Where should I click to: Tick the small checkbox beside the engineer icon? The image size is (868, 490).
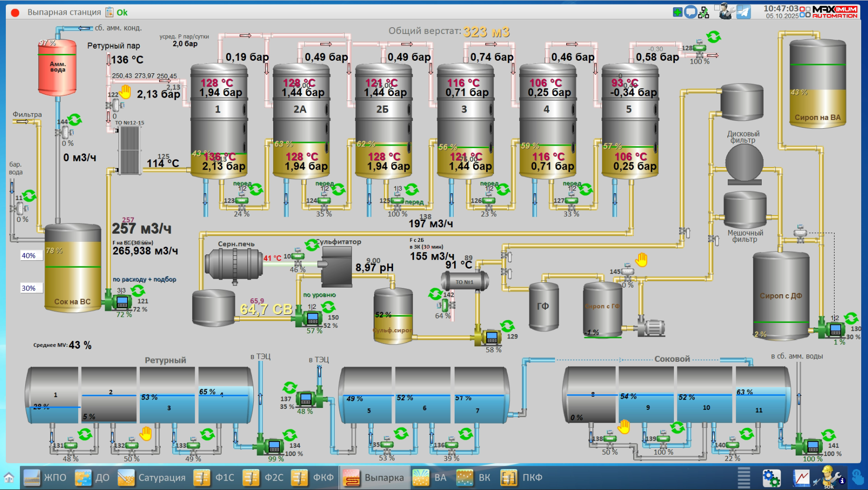pos(717,7)
